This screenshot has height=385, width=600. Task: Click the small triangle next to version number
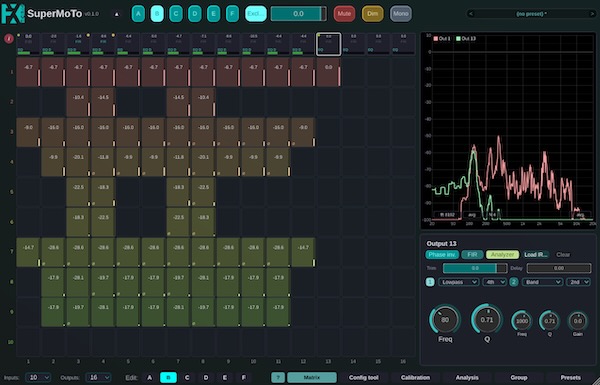point(117,14)
